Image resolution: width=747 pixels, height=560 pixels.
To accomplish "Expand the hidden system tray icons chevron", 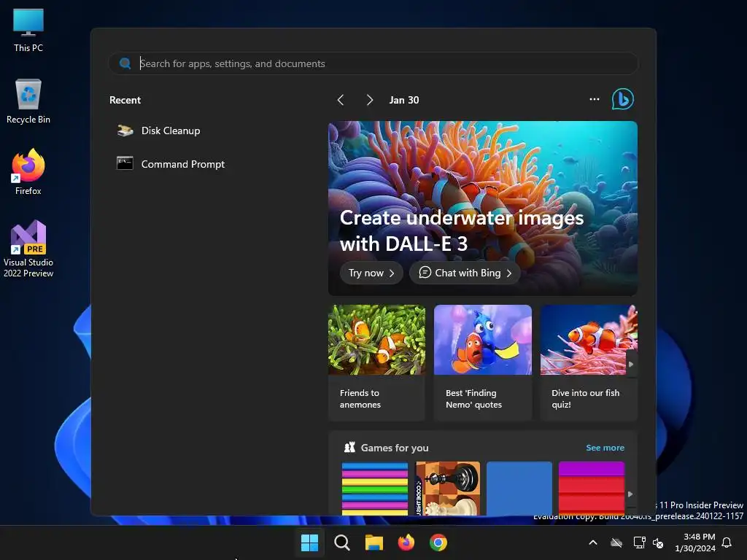I will [593, 542].
